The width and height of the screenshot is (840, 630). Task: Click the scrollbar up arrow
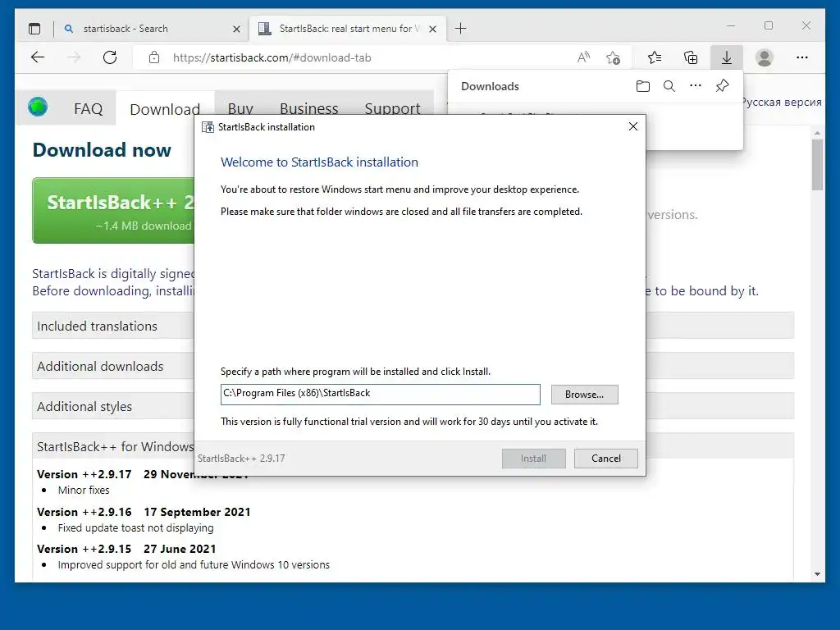[x=817, y=132]
